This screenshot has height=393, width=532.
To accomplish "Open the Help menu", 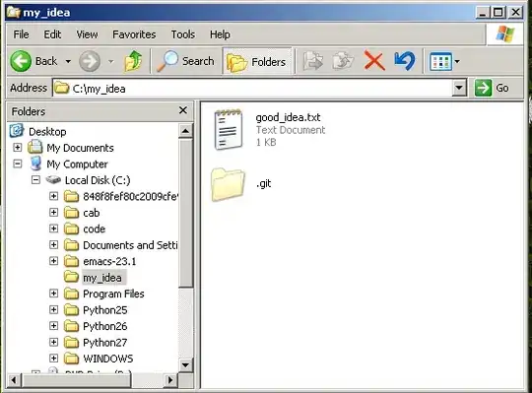I will coord(220,34).
